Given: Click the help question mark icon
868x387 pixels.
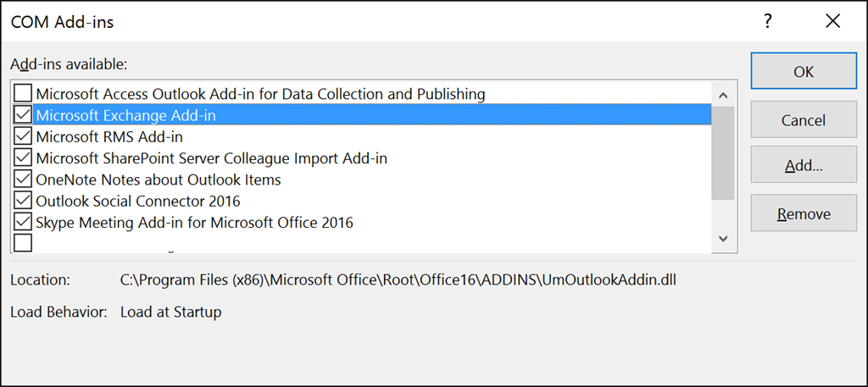Looking at the screenshot, I should click(768, 23).
